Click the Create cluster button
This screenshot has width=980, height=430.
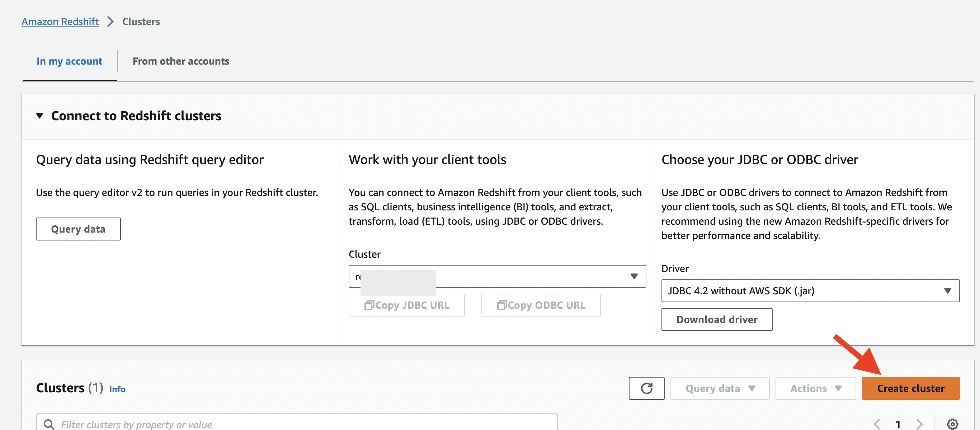tap(910, 388)
